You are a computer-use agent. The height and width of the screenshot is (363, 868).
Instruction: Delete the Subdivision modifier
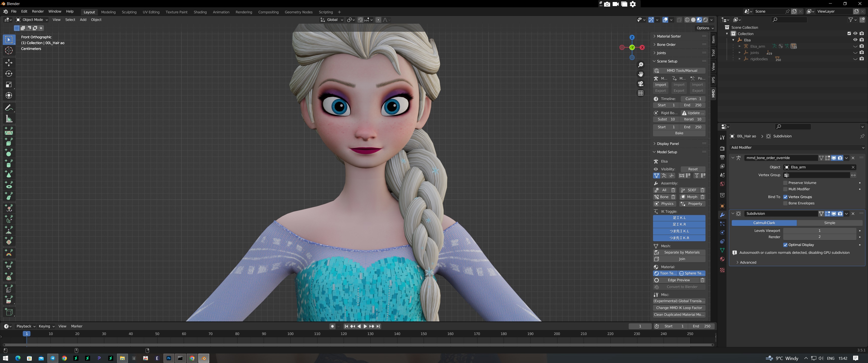click(x=853, y=214)
